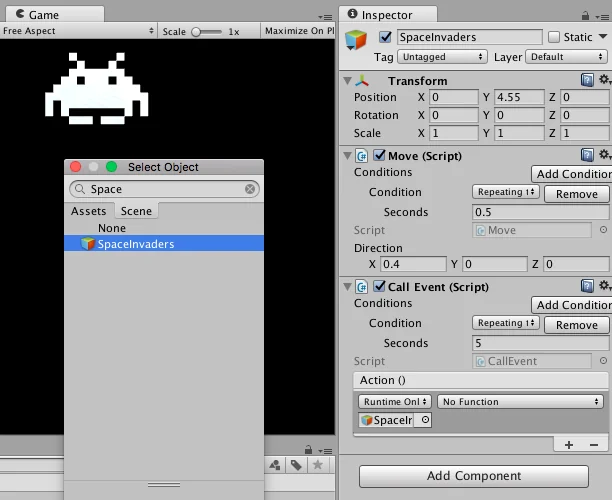Open the Layer Default dropdown

click(567, 57)
